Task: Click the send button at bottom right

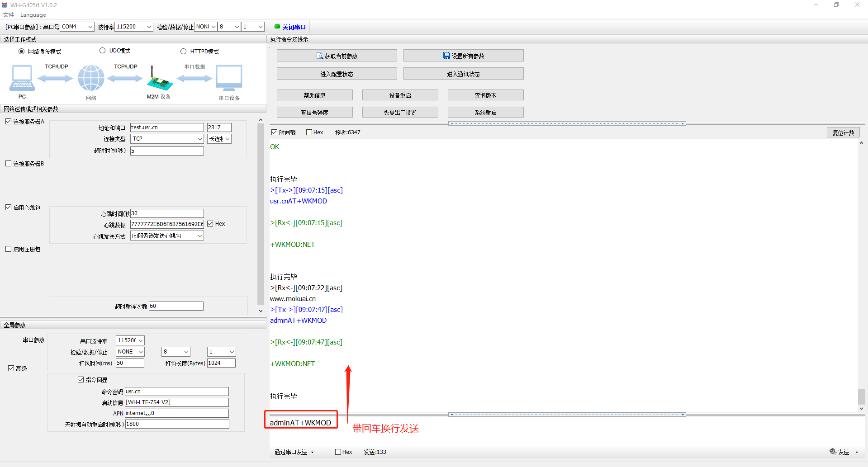Action: point(840,452)
